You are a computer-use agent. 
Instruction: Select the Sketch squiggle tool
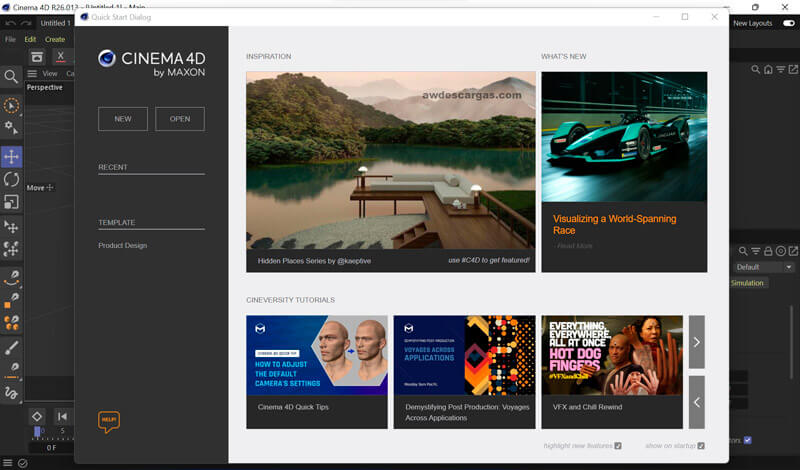(11, 393)
